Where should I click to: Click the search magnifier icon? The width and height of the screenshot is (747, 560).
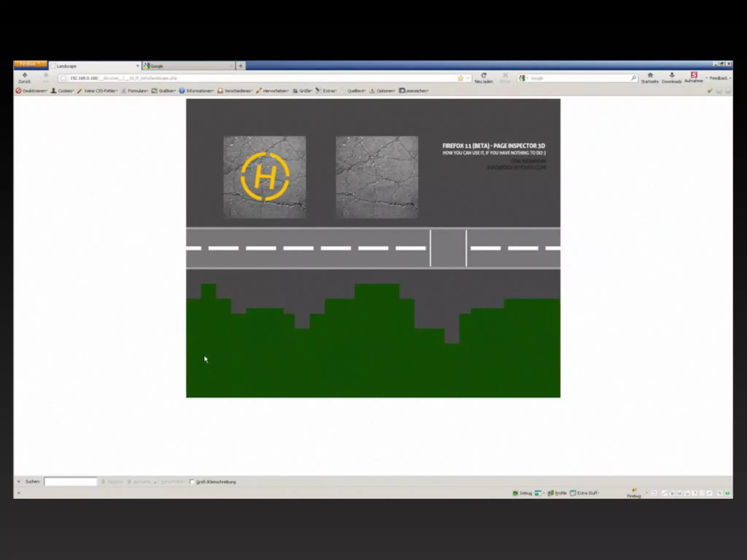634,78
